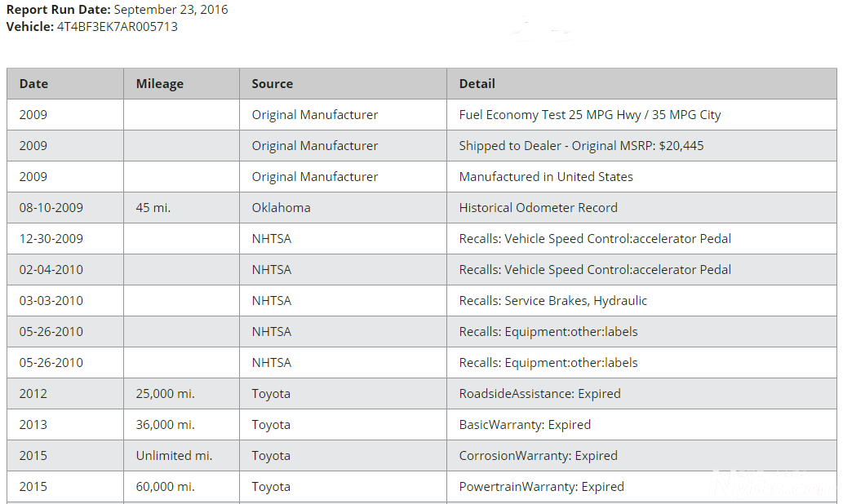Click Shipped to Dealer MSRP $20,445 cell

tap(581, 146)
